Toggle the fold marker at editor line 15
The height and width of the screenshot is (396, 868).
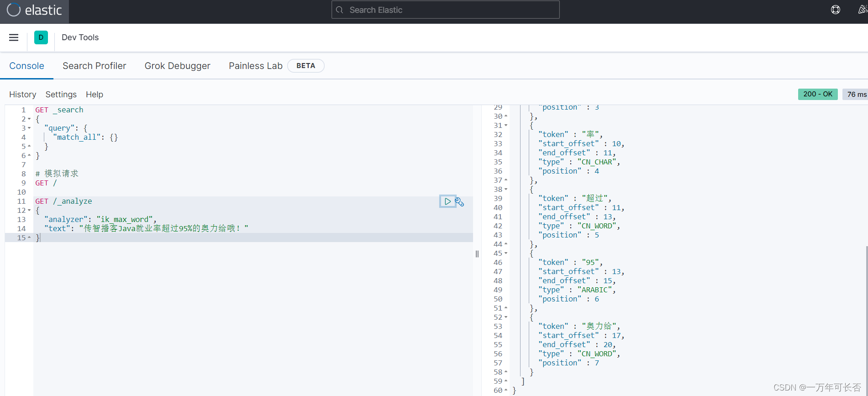29,238
